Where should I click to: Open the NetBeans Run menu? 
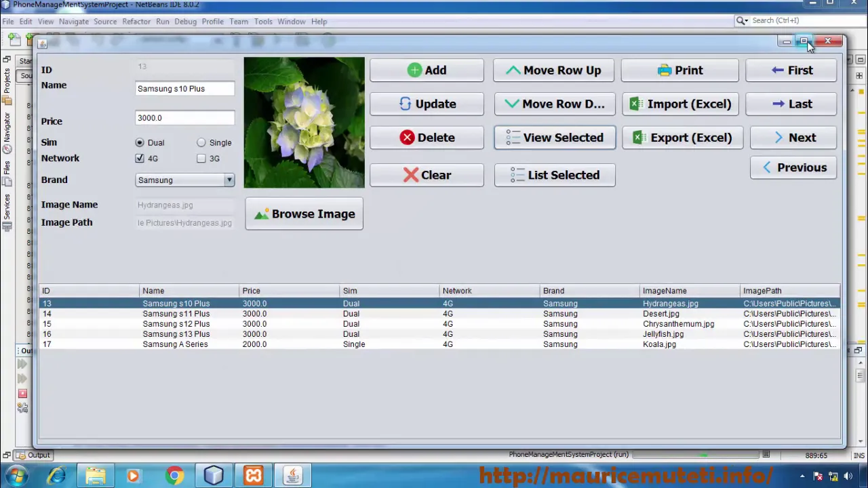(x=162, y=22)
